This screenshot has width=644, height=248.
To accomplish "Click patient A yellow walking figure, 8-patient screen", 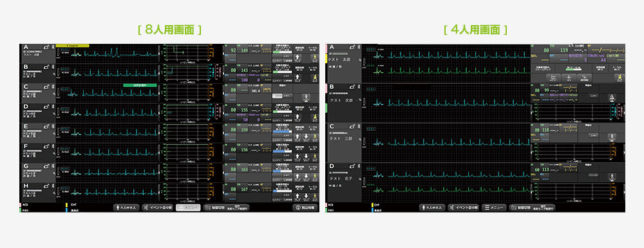I will (x=315, y=59).
